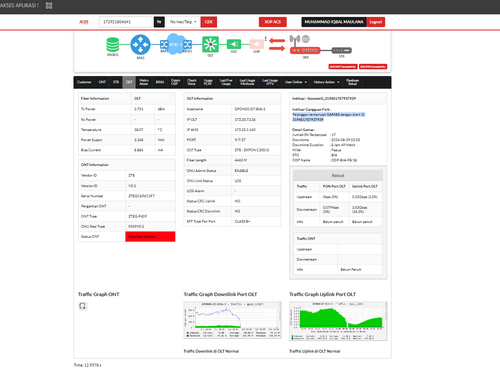Click the red CEK button

(x=209, y=22)
